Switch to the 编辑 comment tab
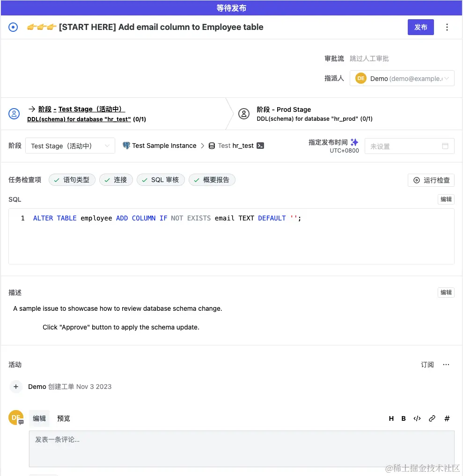 (39, 418)
